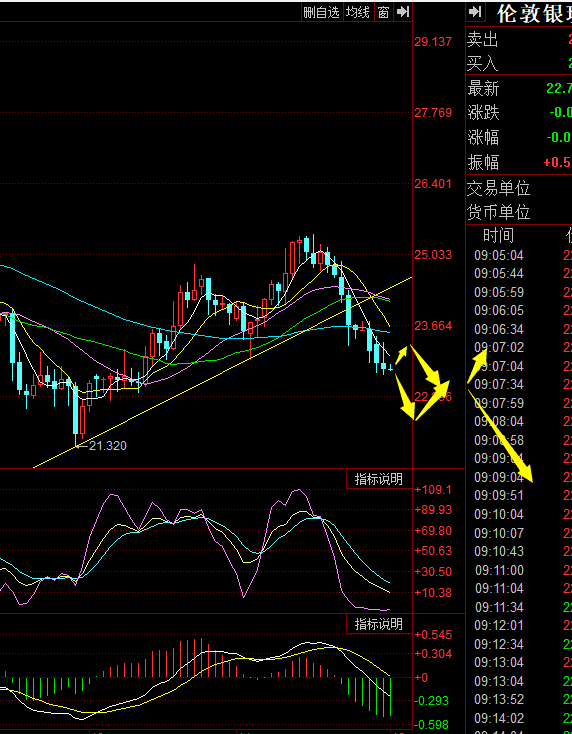The height and width of the screenshot is (734, 572).
Task: Select the 09:14:02 trade record row
Action: point(519,718)
